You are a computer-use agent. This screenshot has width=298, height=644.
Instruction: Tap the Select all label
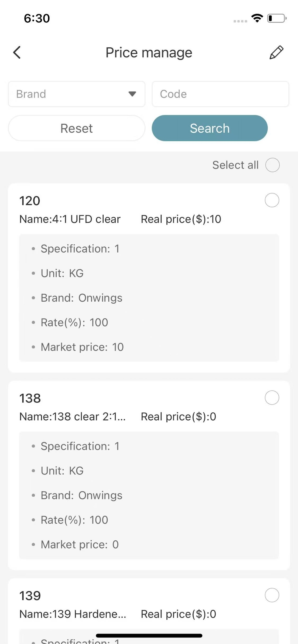tap(235, 165)
